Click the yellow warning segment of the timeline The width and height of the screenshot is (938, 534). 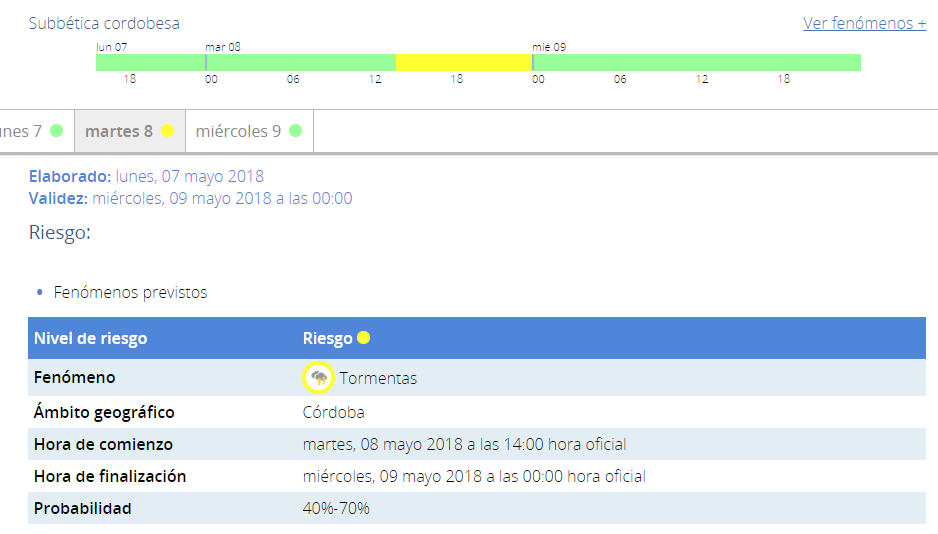[464, 62]
